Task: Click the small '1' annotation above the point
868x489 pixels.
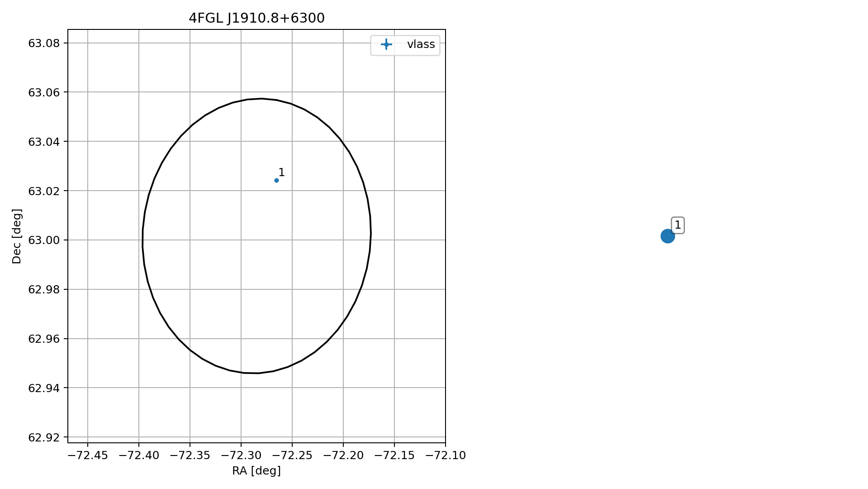Action: [281, 173]
